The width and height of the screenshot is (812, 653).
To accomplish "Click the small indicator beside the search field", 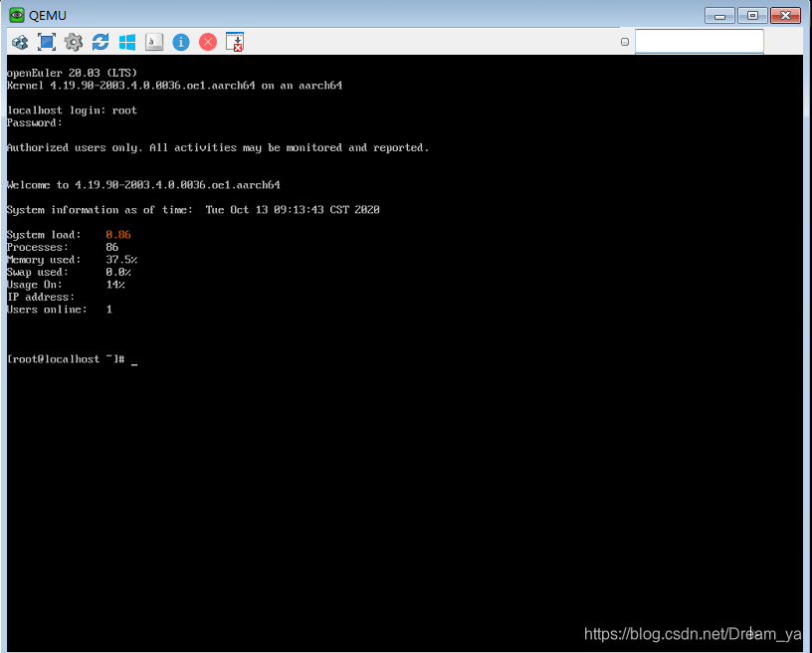I will [625, 42].
